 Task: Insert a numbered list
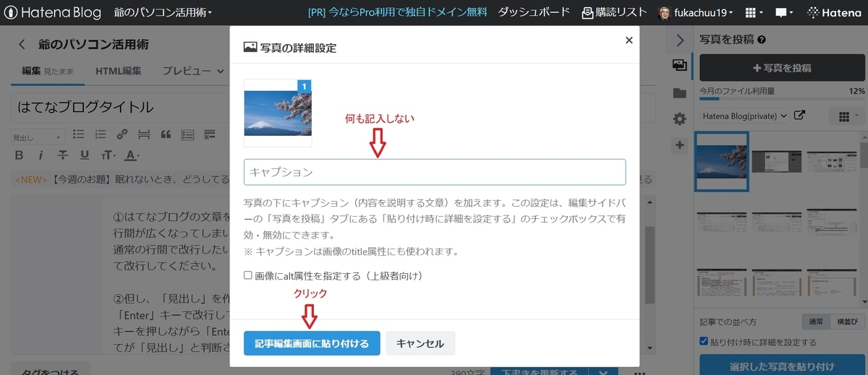101,134
